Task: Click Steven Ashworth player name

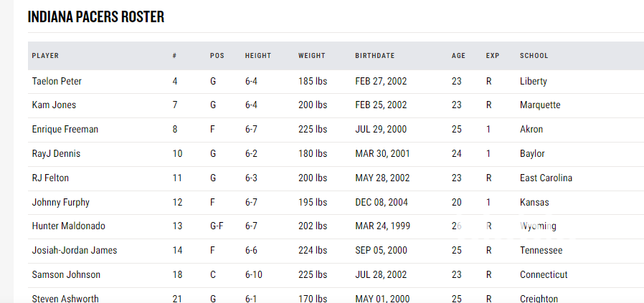Action: [65, 298]
